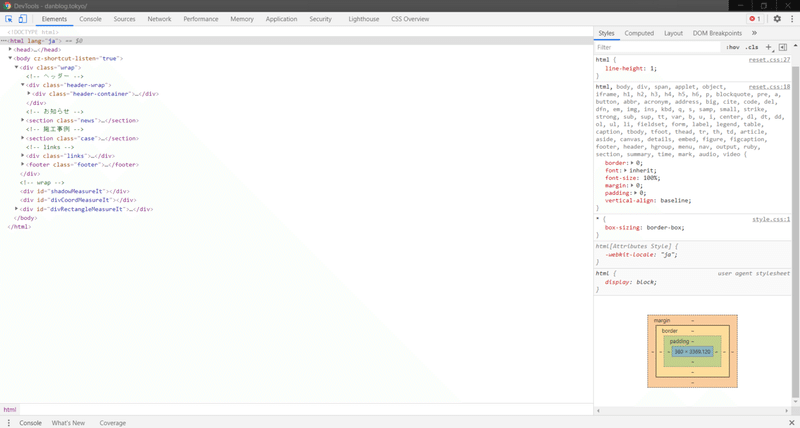Image resolution: width=800 pixels, height=428 pixels.
Task: Open the CSS Overview tab
Action: (410, 19)
